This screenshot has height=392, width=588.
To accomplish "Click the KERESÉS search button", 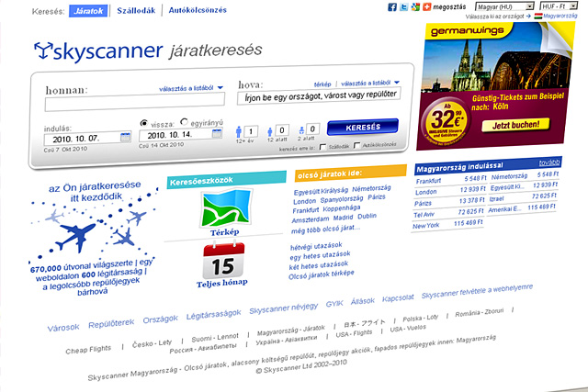I will click(x=363, y=127).
